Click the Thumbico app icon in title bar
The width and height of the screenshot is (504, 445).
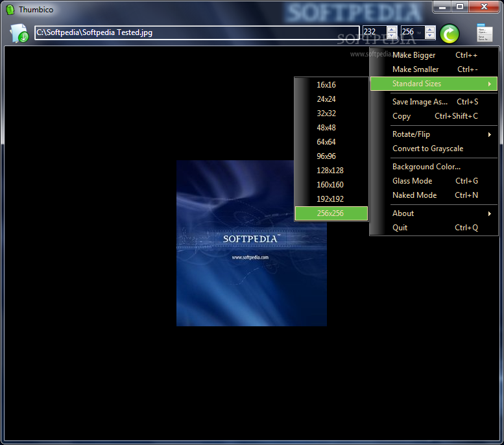click(x=10, y=10)
